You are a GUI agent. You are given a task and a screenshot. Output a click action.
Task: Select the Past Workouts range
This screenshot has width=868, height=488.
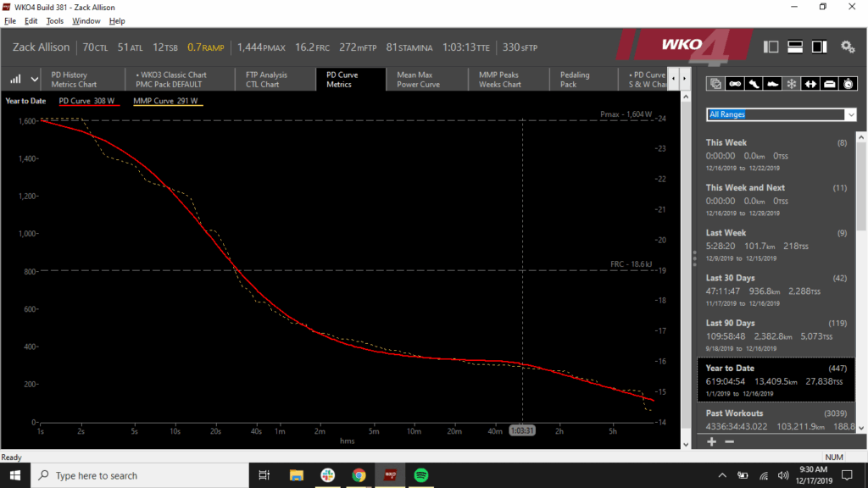point(776,419)
